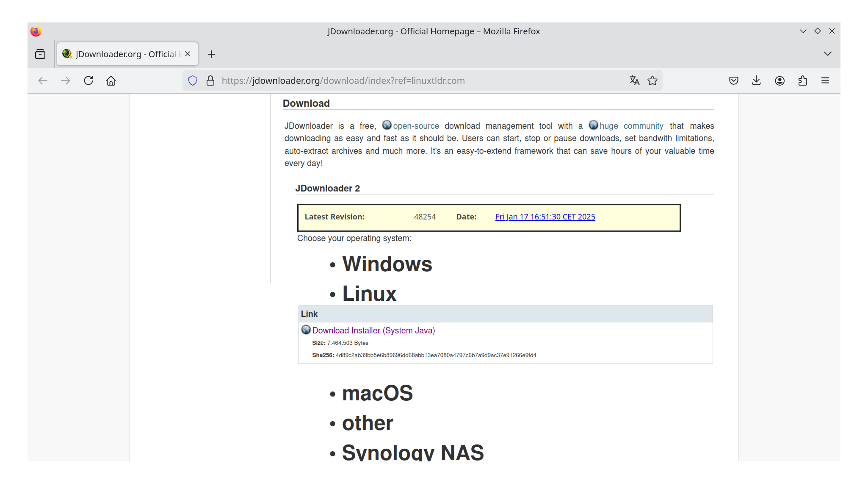Click the Latest Revision label

(x=334, y=216)
